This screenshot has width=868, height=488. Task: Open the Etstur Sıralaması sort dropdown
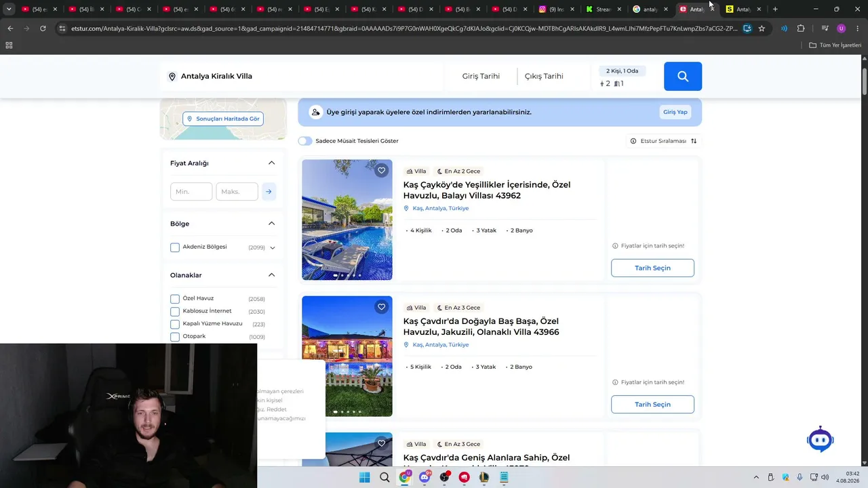tap(663, 141)
